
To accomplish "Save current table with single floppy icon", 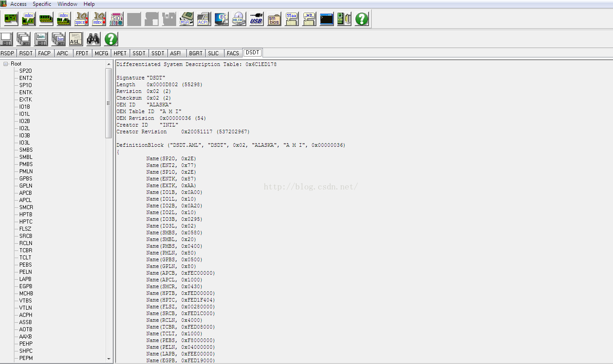I will coord(6,39).
